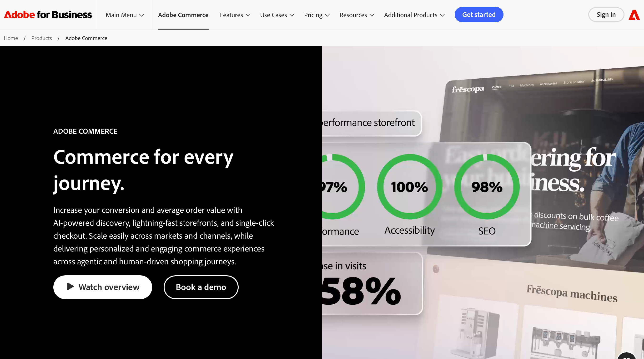The width and height of the screenshot is (644, 359).
Task: Open the Additional Products dropdown chevron
Action: (443, 15)
